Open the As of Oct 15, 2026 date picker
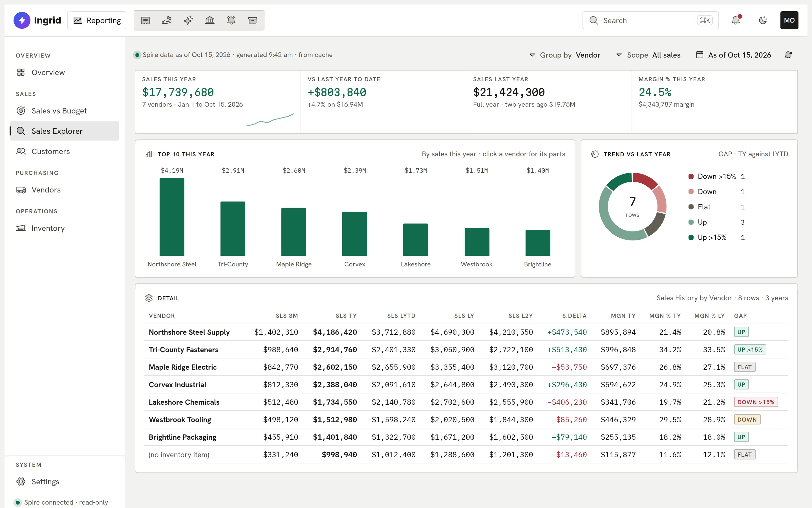Screen dimensions: 812x508 click(x=734, y=55)
